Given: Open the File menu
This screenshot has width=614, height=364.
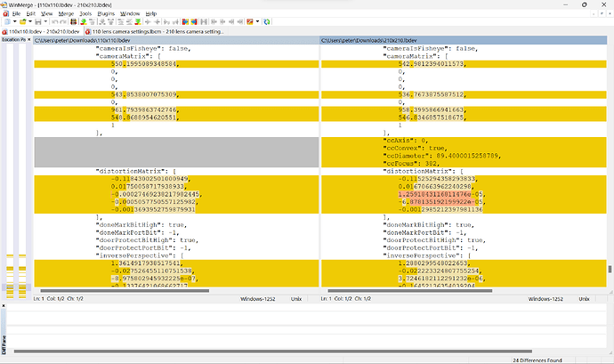Looking at the screenshot, I should coord(16,13).
